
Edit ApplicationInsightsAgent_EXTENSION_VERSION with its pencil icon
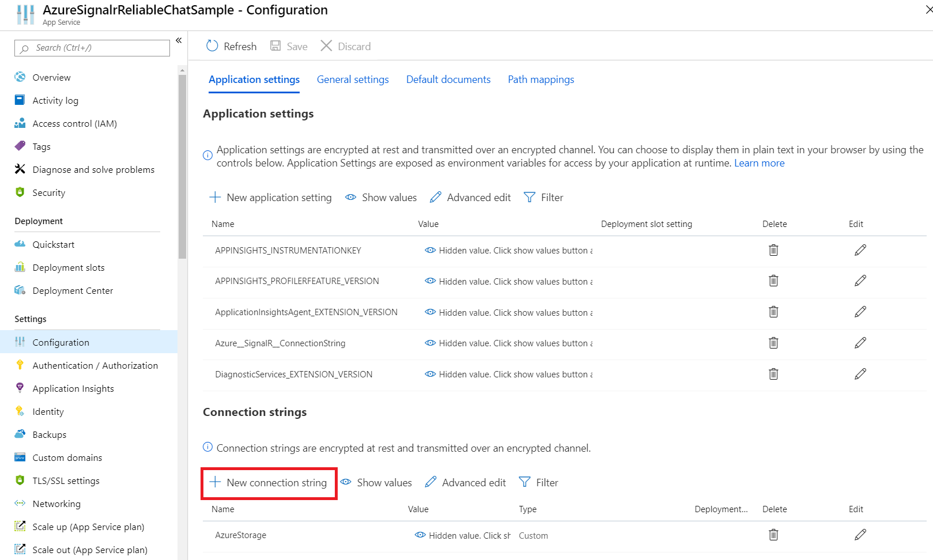(860, 312)
